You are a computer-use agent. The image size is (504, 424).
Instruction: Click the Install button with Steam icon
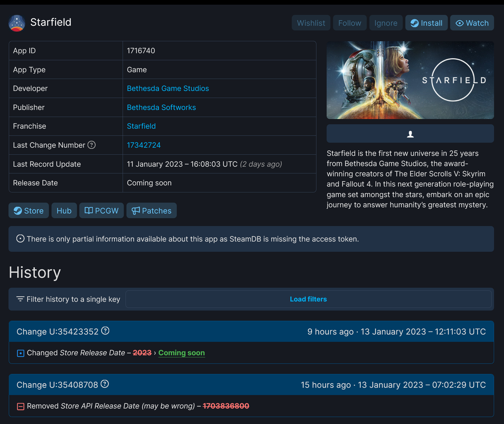(x=426, y=23)
